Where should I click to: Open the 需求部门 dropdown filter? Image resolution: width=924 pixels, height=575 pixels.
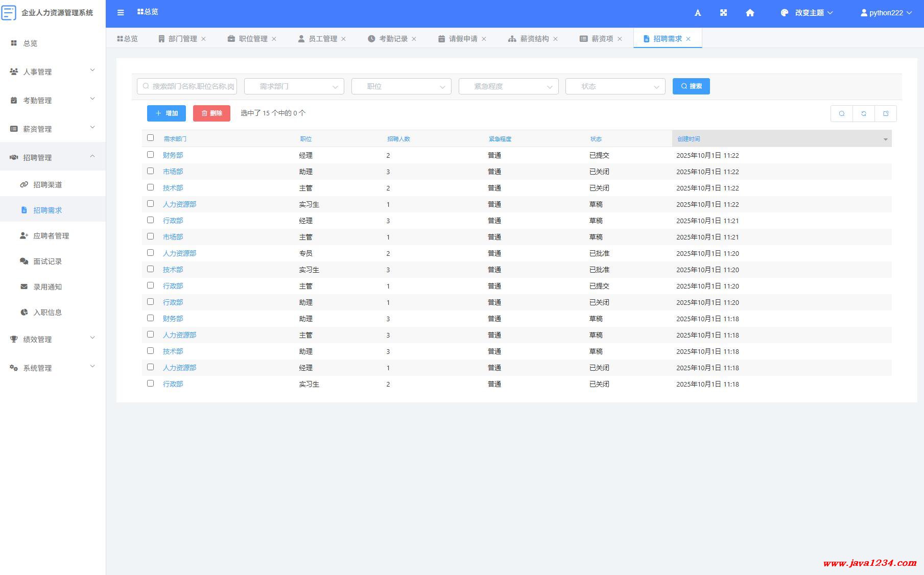tap(294, 86)
